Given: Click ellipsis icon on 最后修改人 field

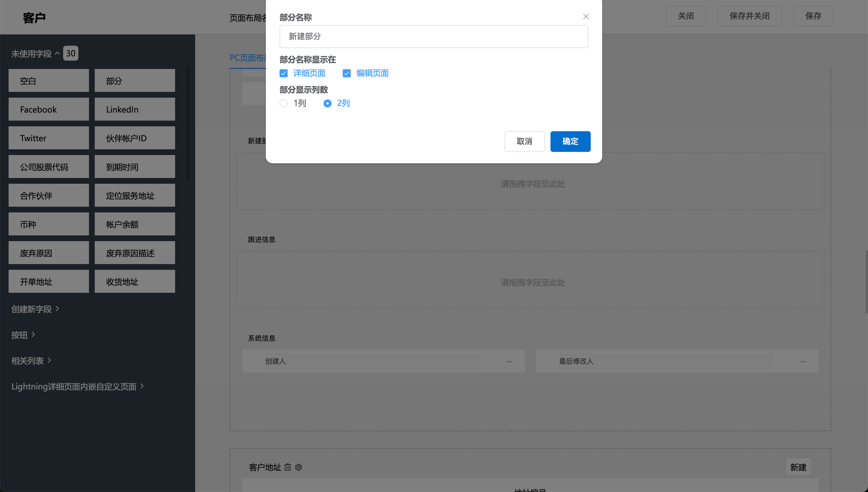Looking at the screenshot, I should tap(803, 361).
